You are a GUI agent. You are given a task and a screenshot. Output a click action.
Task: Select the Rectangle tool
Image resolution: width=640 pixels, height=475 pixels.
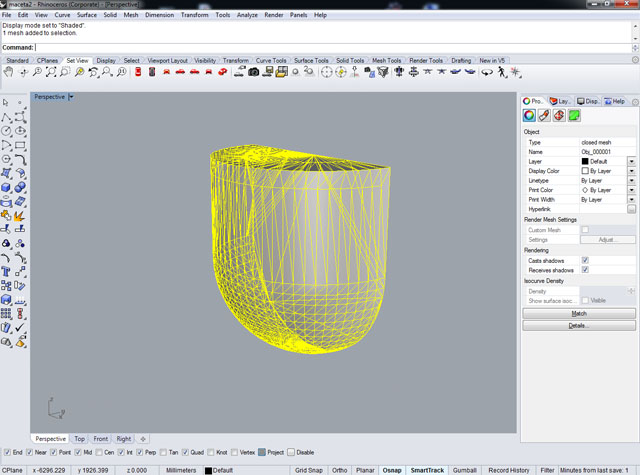[x=20, y=145]
